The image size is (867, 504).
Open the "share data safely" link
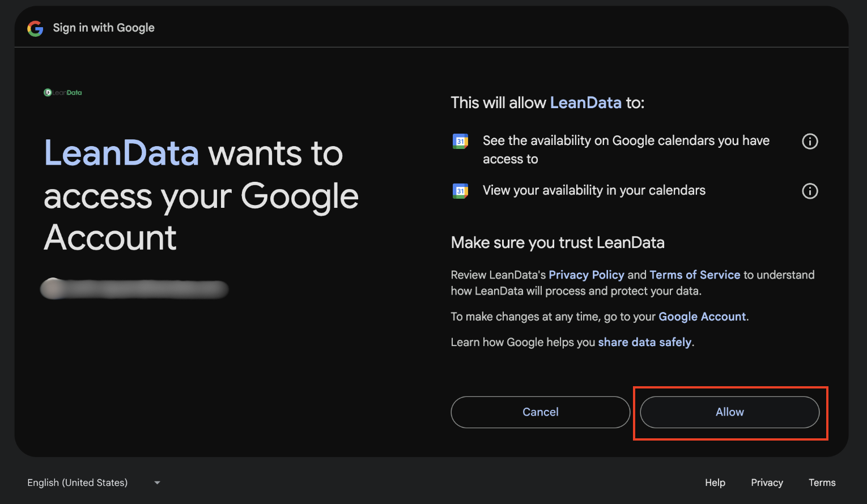[644, 342]
